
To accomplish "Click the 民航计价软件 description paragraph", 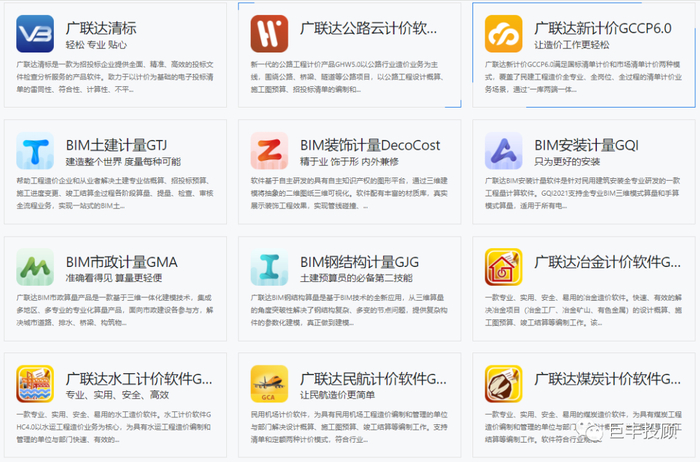I will pos(349,427).
